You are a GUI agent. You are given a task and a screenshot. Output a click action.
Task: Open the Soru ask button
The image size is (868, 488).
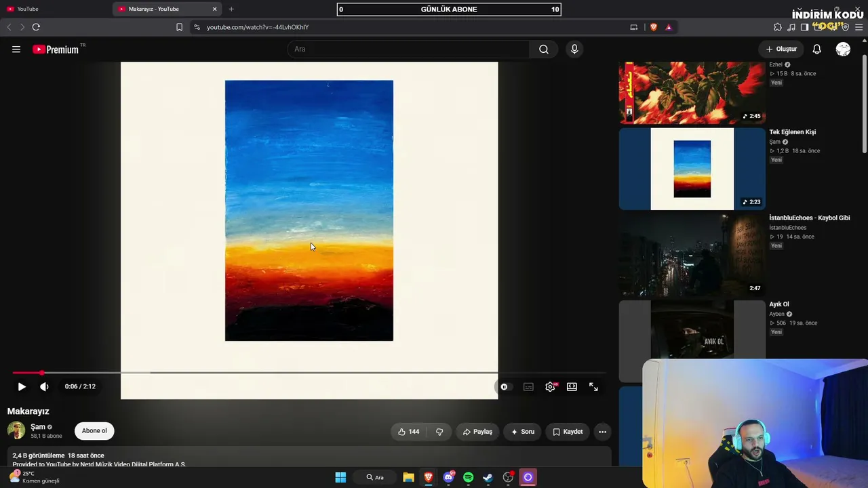[x=523, y=432]
